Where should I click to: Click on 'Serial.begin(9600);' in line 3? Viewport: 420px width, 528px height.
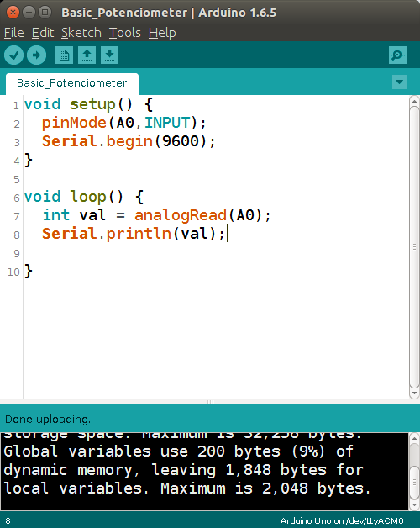(129, 141)
